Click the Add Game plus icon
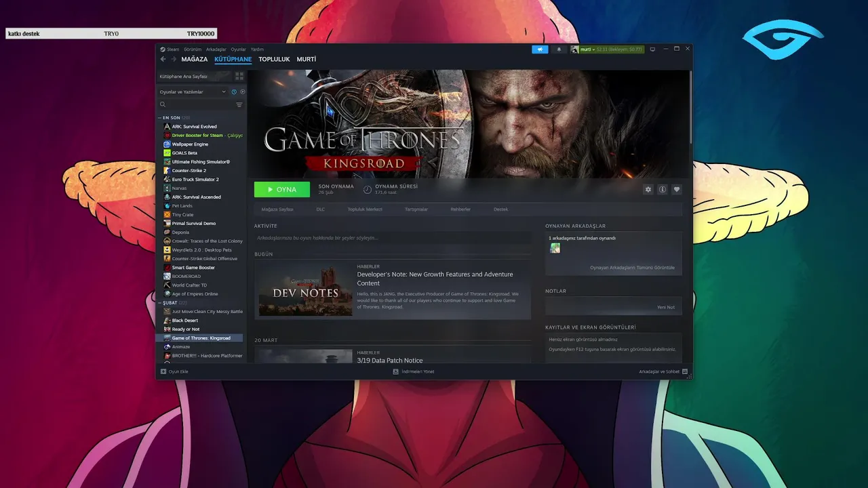 (x=163, y=371)
